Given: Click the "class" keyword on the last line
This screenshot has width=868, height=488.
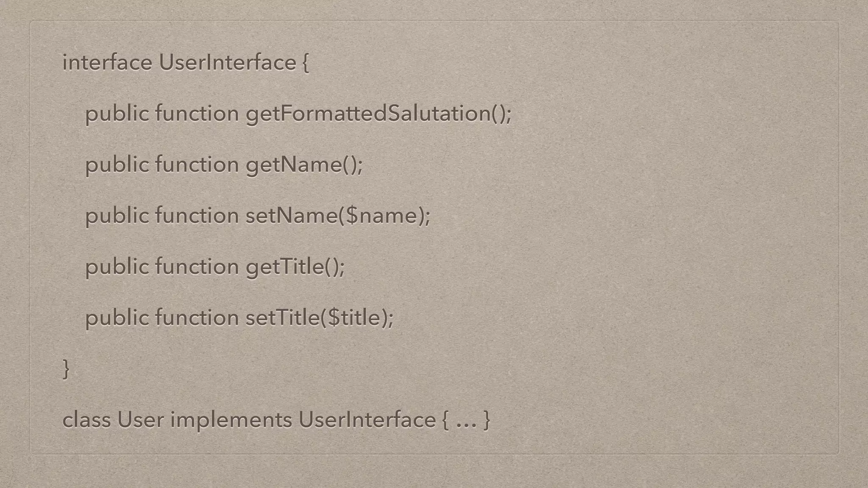Looking at the screenshot, I should tap(86, 420).
